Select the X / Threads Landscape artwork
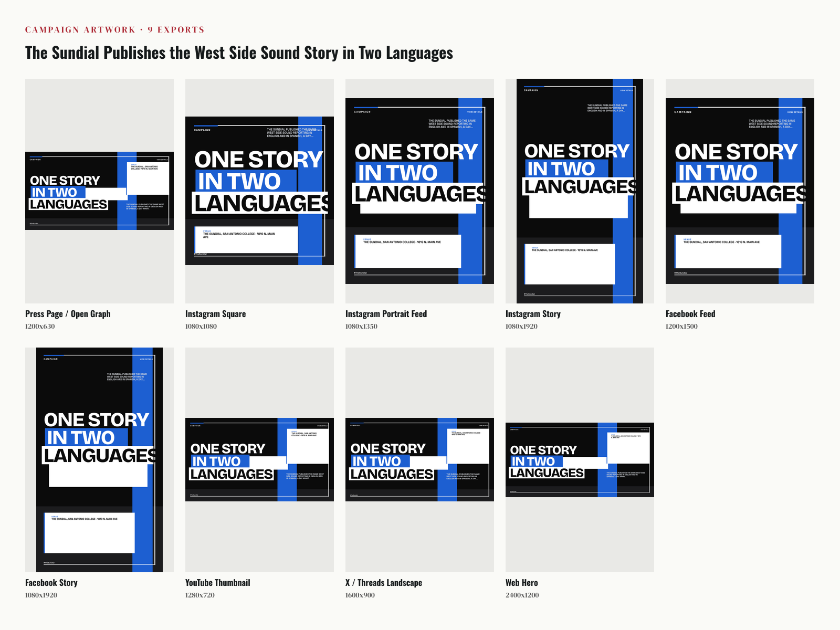Screen dimensions: 840x630 [419, 460]
